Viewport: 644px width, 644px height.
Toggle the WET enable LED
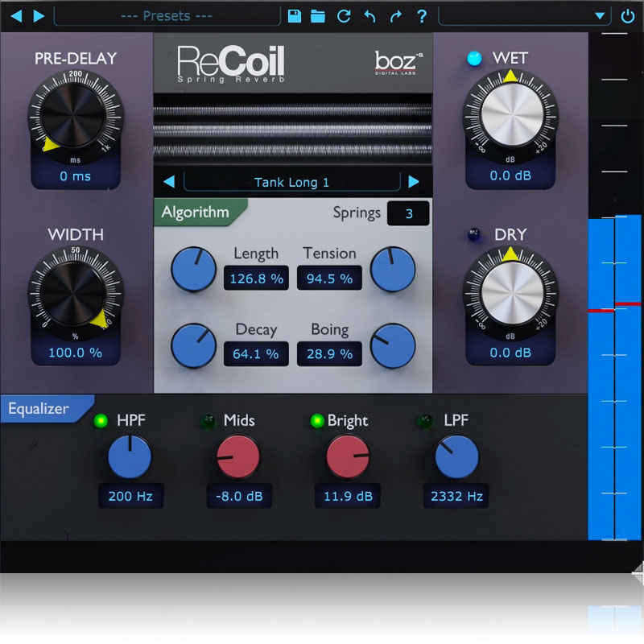click(474, 58)
